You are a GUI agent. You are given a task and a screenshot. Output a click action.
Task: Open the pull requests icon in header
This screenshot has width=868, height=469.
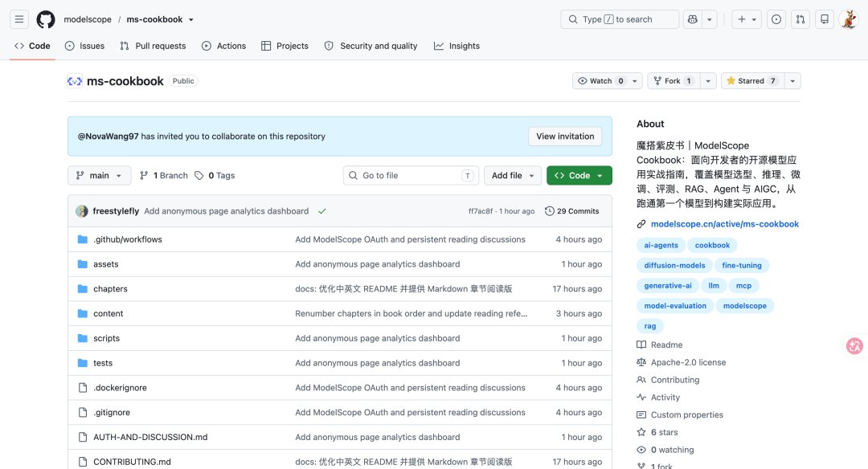coord(800,19)
